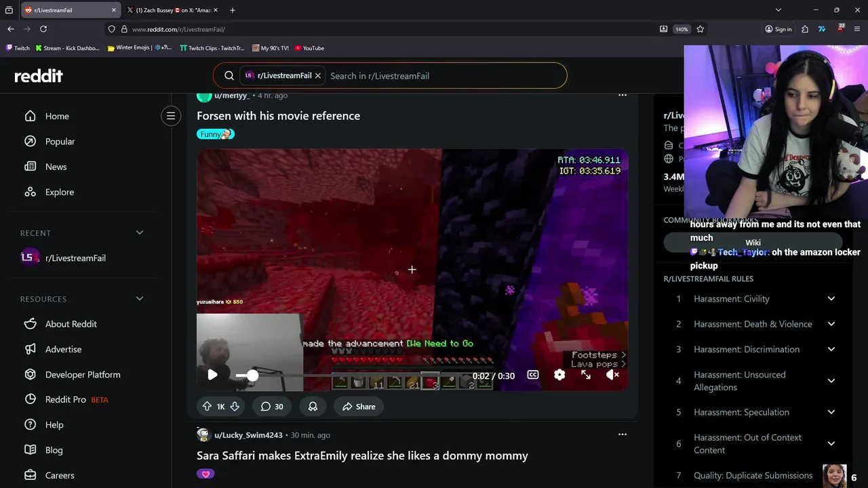Enter video fullscreen mode
This screenshot has height=488, width=868.
point(586,375)
